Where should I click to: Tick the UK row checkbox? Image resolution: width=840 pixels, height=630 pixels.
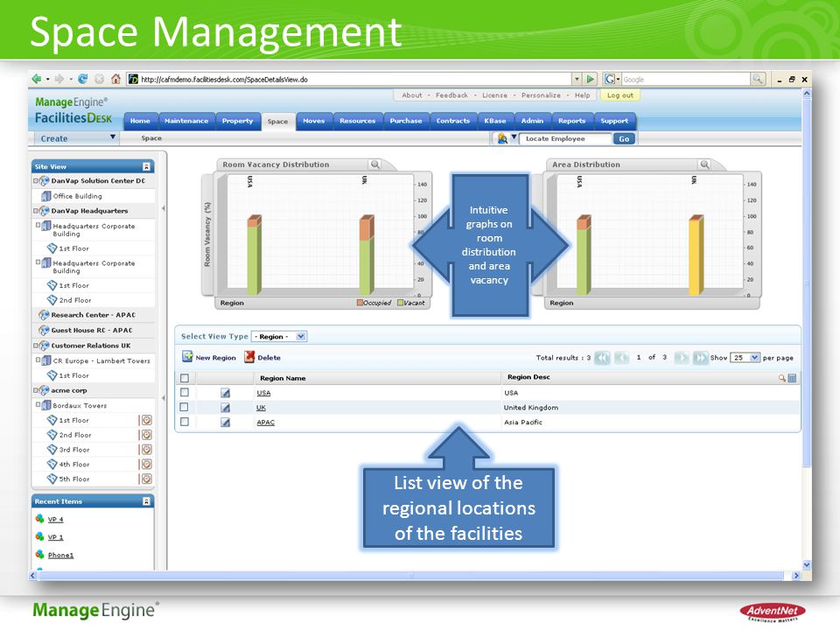point(185,407)
